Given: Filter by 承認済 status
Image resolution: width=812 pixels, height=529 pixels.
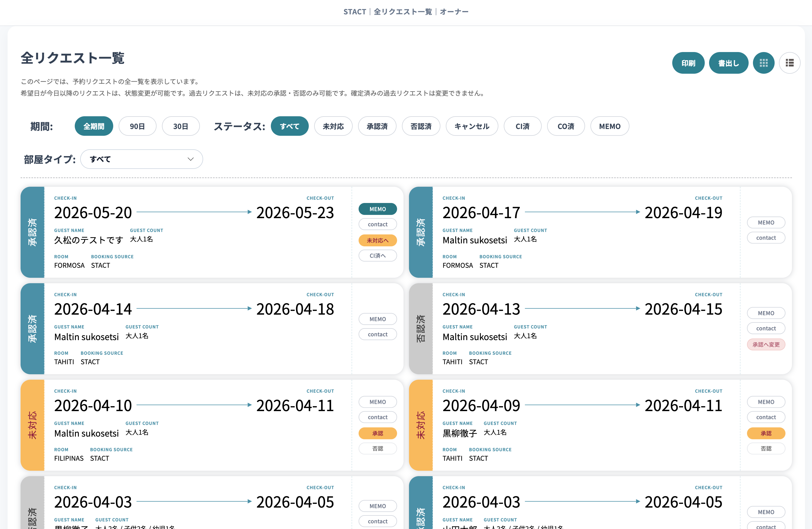Looking at the screenshot, I should pos(377,126).
